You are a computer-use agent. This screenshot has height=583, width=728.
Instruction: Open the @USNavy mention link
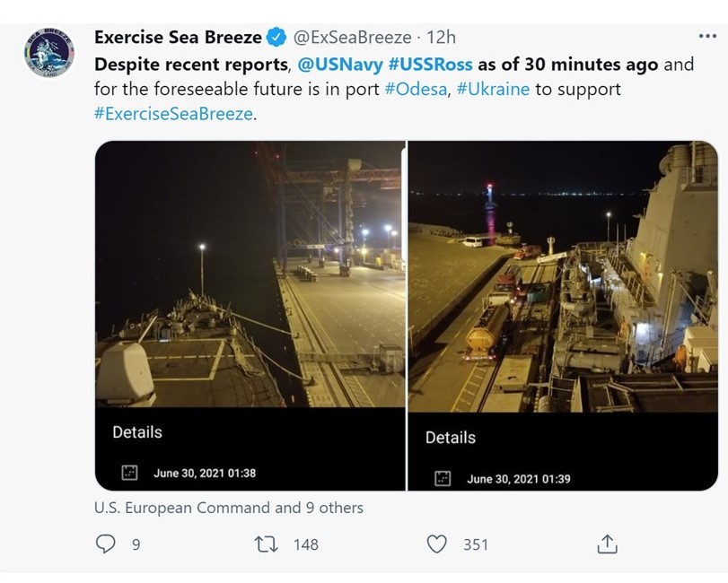pos(340,64)
